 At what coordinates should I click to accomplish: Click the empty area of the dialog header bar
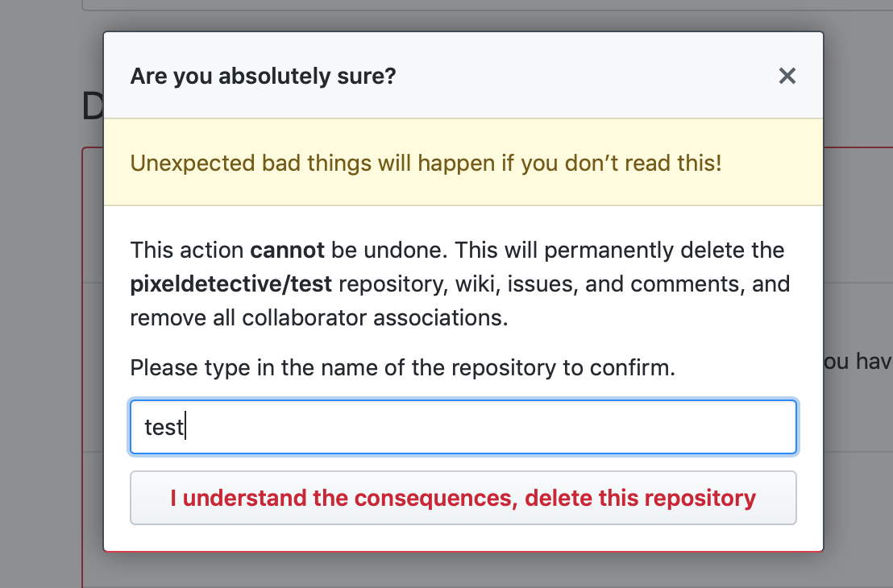pos(587,76)
